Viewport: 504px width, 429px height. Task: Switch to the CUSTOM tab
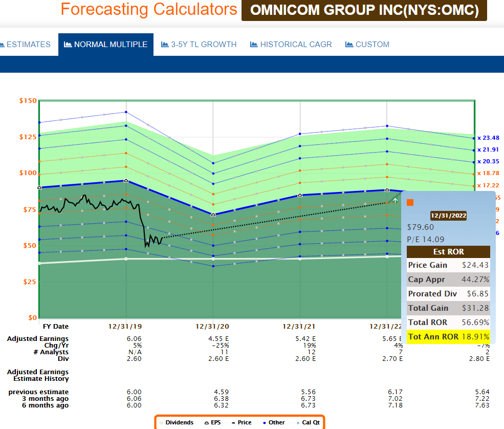(367, 45)
